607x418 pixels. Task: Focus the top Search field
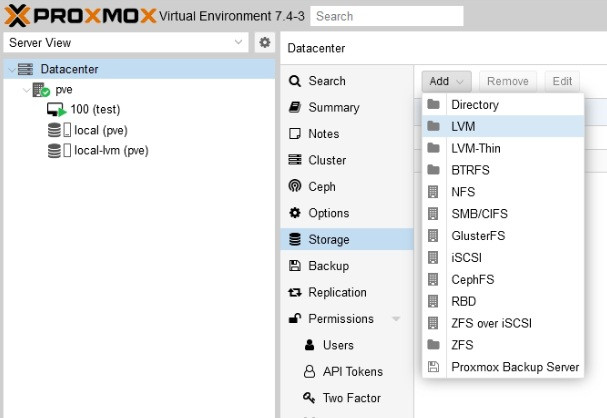pos(387,16)
